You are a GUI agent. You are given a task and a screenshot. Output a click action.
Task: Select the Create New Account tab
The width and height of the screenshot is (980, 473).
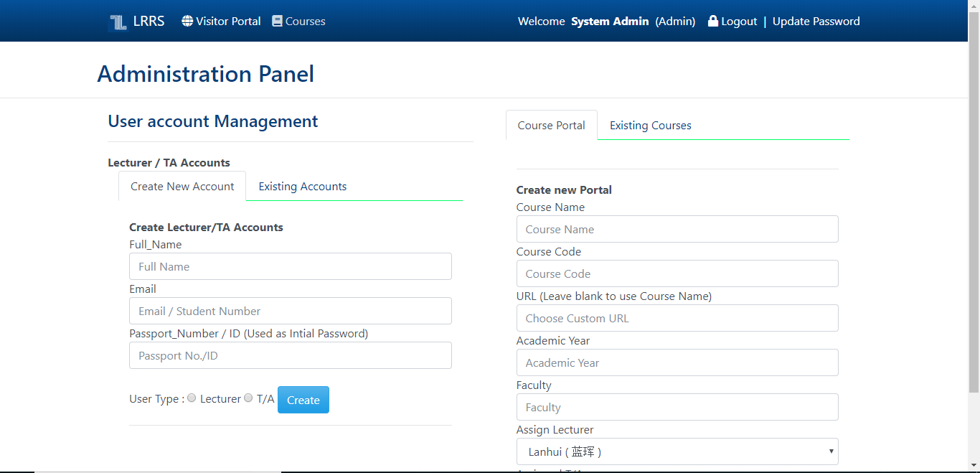182,187
